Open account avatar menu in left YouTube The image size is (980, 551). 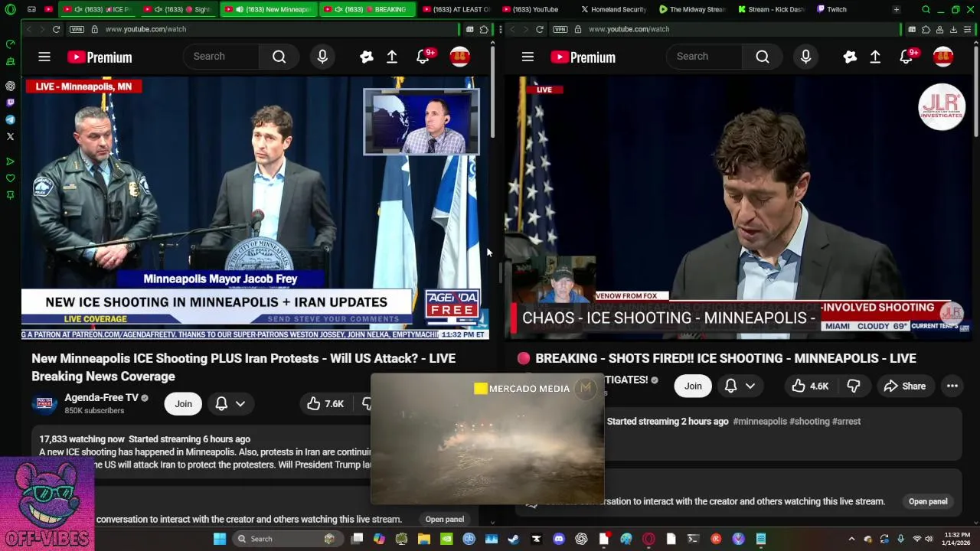[459, 57]
